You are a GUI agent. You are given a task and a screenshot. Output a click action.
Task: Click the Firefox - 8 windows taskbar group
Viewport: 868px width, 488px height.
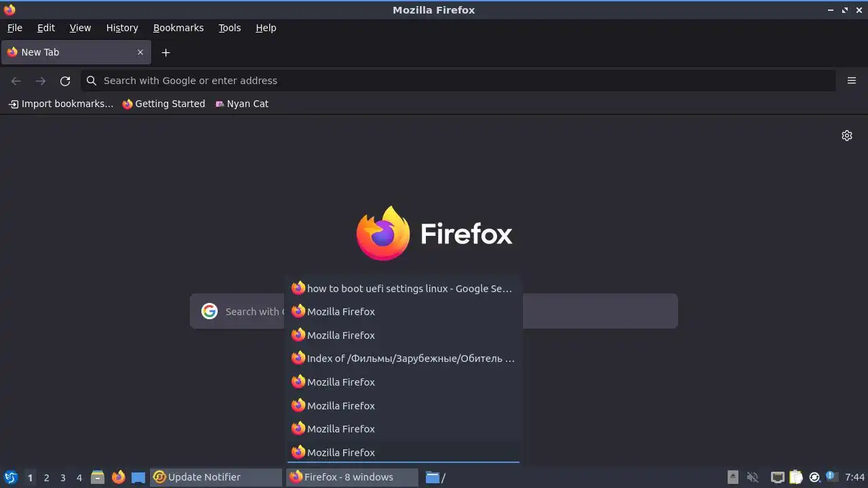point(351,477)
